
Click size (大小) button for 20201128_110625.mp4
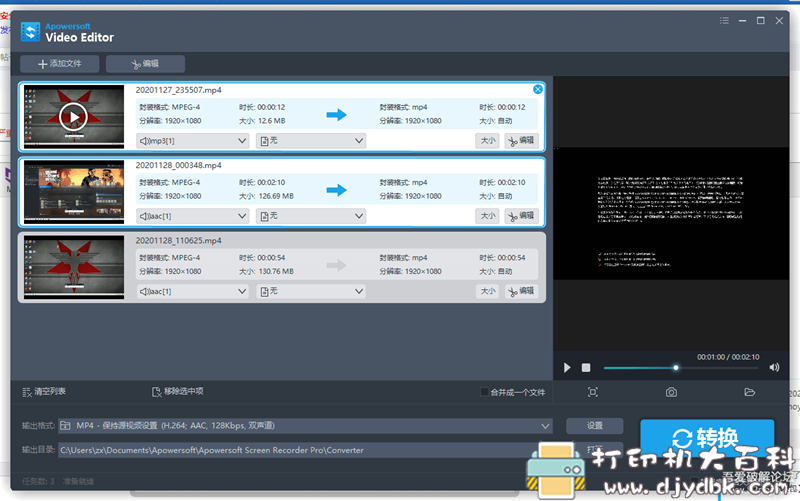[x=487, y=291]
